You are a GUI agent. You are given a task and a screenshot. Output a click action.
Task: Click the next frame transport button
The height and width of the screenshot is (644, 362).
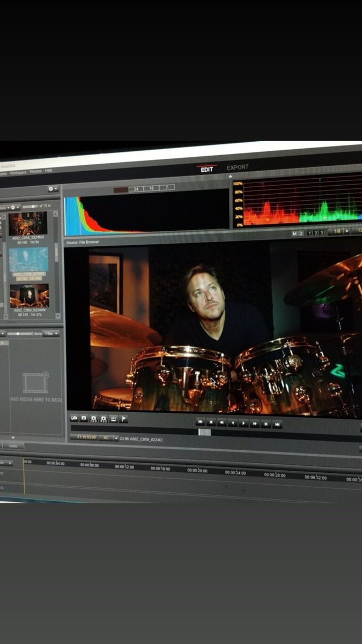266,424
